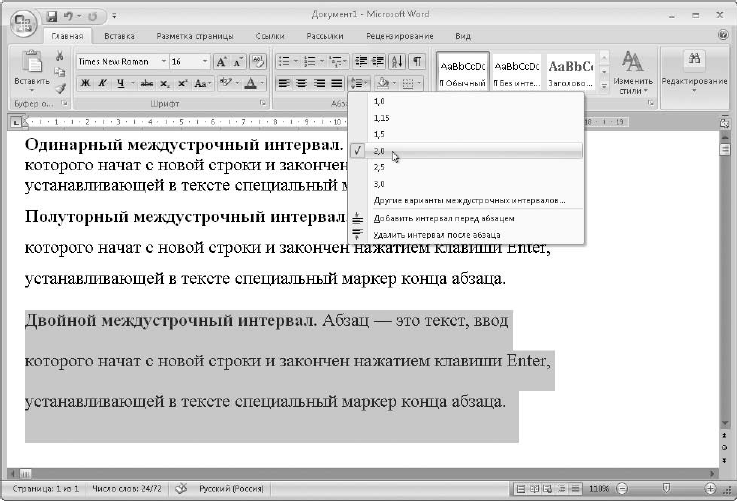
Task: Open Другие варианты междустрочных интервалов
Action: click(x=468, y=200)
